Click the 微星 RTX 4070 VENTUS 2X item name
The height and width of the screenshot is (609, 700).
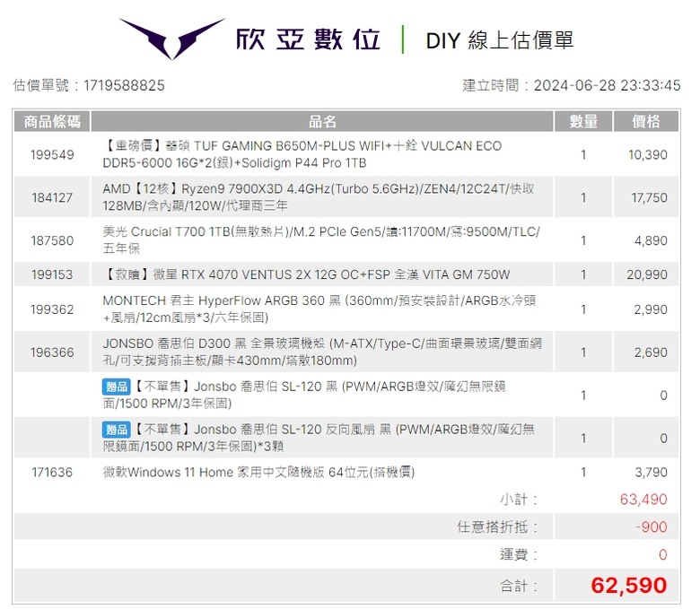pyautogui.click(x=306, y=274)
